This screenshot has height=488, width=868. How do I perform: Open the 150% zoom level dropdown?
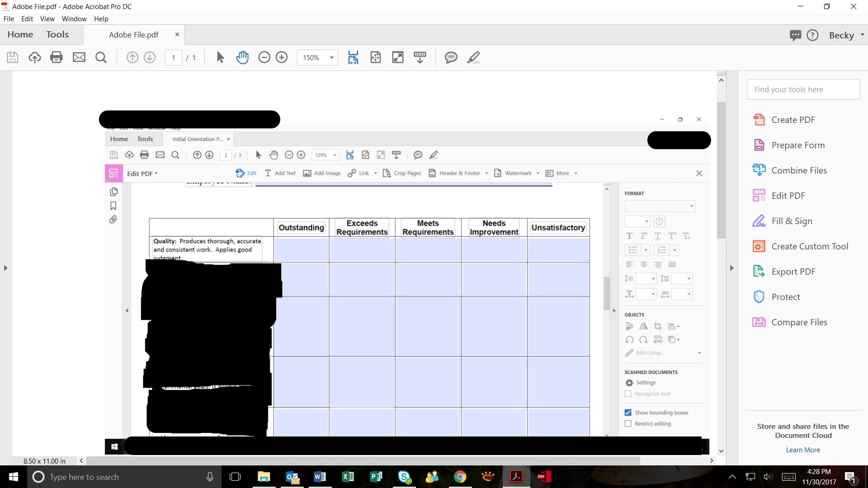pos(332,57)
